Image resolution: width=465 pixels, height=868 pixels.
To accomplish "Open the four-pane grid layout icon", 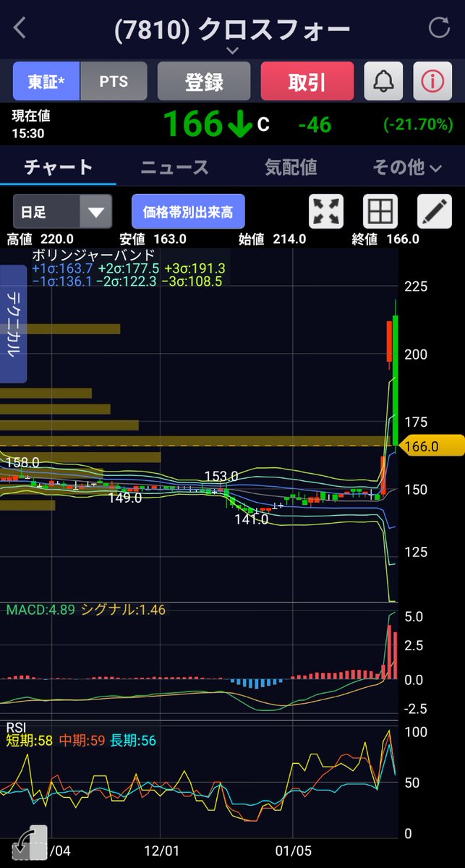I will click(380, 212).
